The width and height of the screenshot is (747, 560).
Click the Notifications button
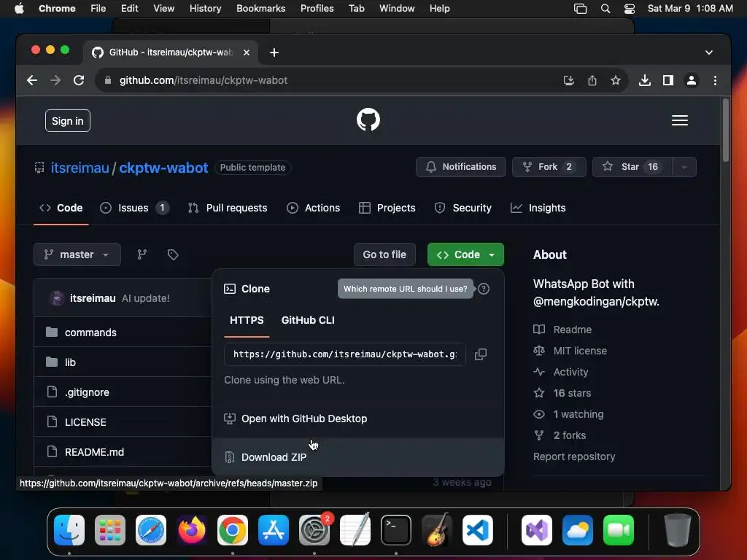(x=461, y=167)
